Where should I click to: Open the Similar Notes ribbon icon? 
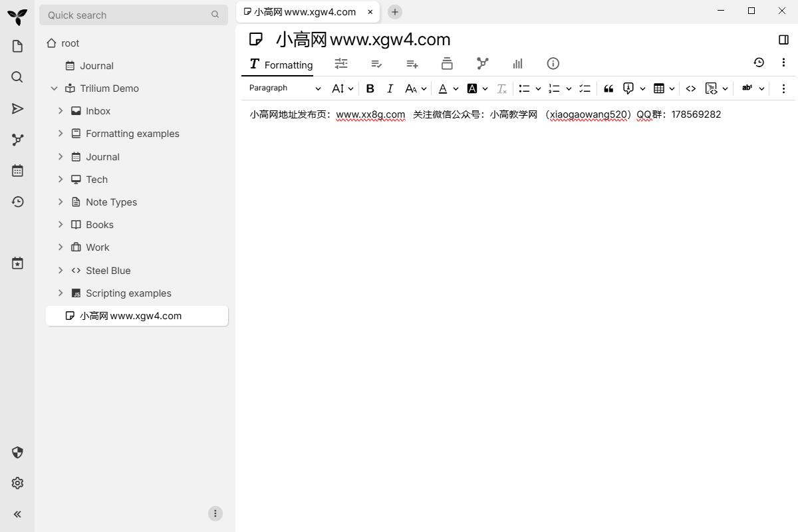click(x=517, y=64)
